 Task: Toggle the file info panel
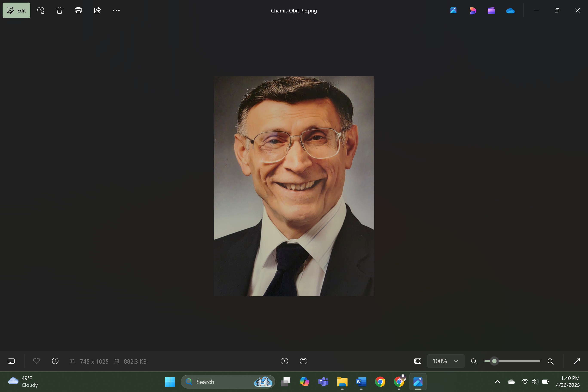click(x=55, y=361)
